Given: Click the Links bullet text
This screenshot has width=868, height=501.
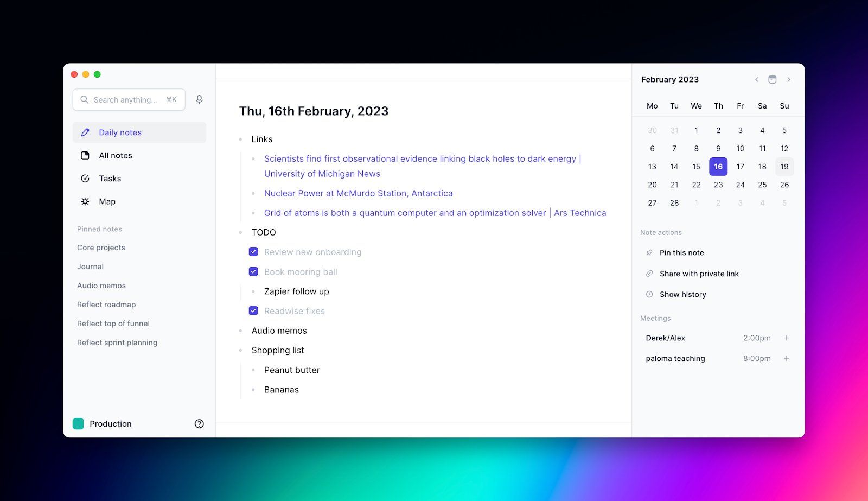Looking at the screenshot, I should click(x=262, y=139).
